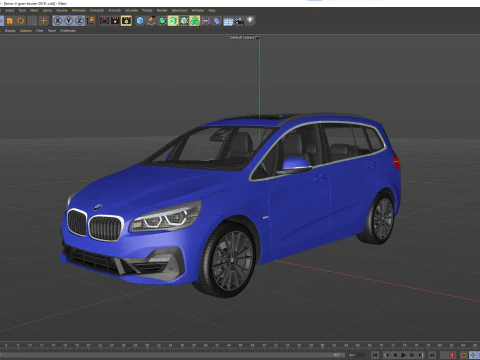Open the viewport ProRender menu
480x360 pixels.
[68, 31]
